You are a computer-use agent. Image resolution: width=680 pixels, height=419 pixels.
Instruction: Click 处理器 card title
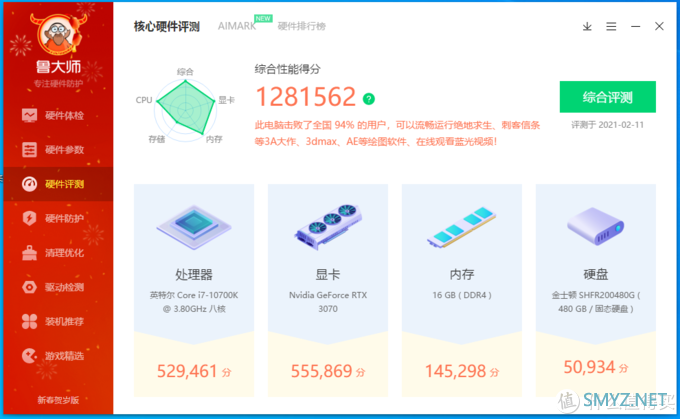point(194,274)
